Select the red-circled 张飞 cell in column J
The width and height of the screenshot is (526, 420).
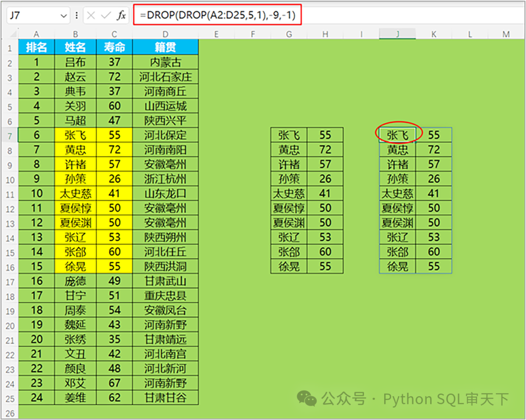[x=397, y=135]
